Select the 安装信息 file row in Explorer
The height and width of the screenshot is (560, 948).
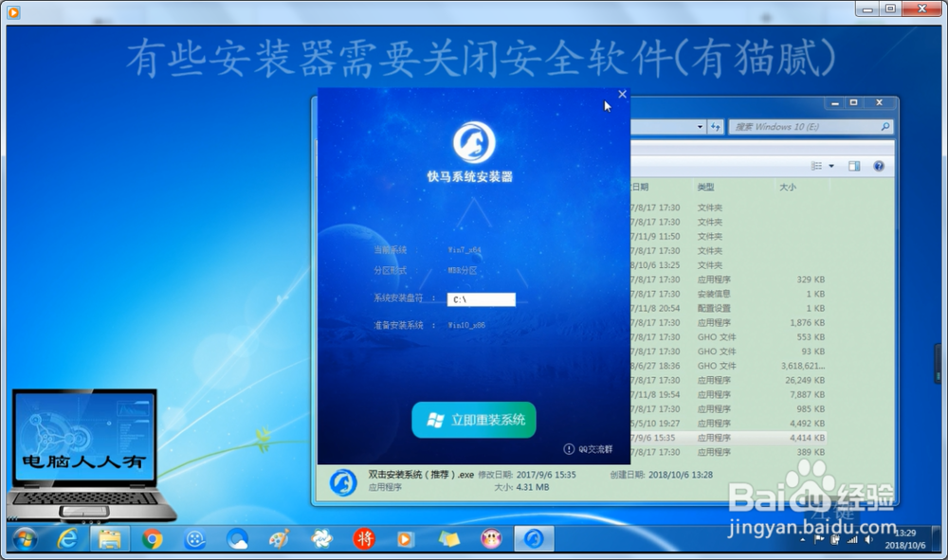point(728,294)
